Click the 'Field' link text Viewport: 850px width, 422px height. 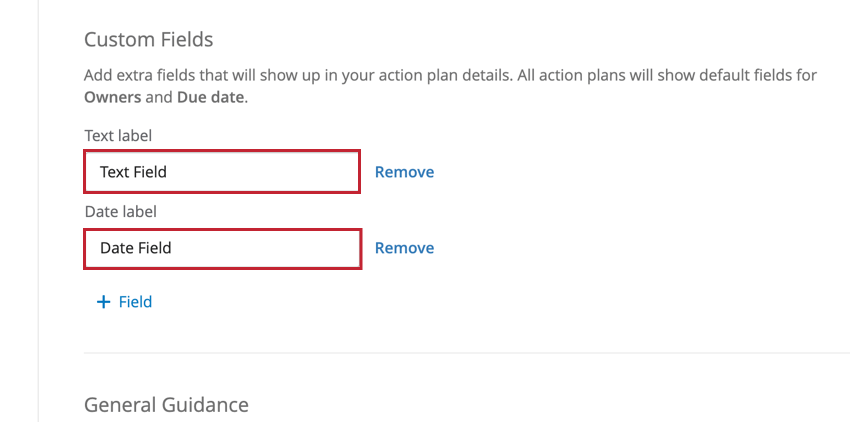point(135,301)
